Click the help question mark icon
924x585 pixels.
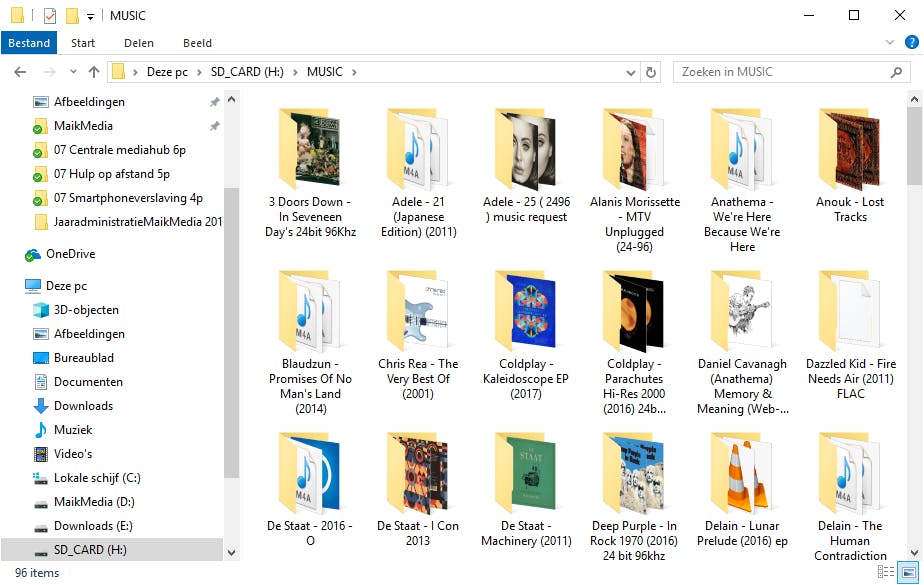912,42
